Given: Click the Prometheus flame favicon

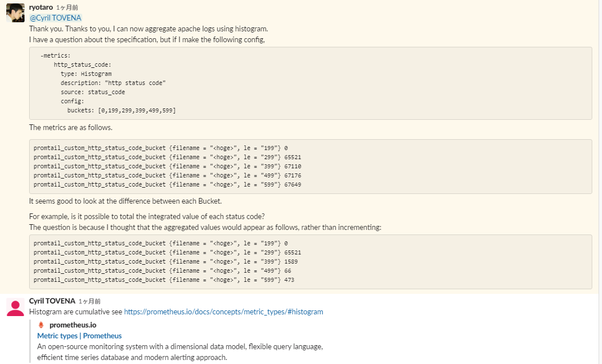Looking at the screenshot, I should (x=41, y=325).
